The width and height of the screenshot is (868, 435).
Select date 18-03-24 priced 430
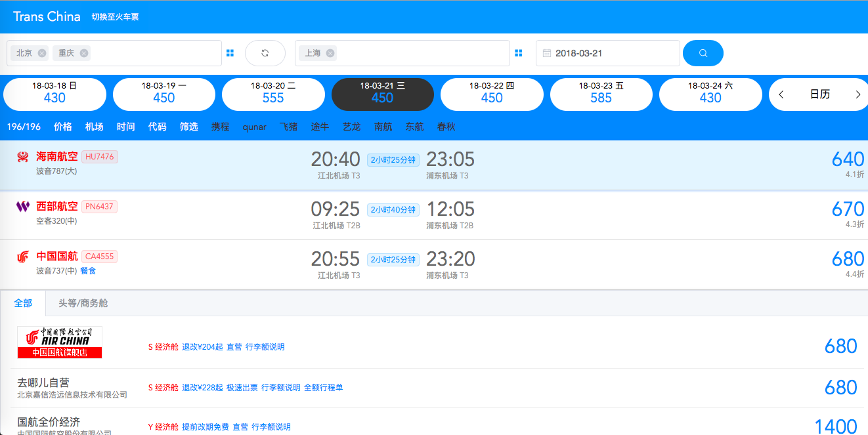710,94
